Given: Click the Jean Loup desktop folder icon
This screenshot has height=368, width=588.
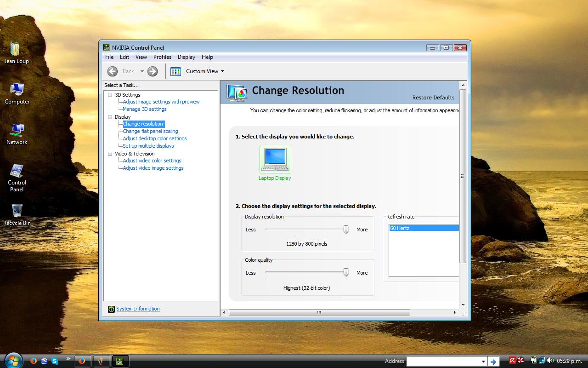Looking at the screenshot, I should (15, 49).
